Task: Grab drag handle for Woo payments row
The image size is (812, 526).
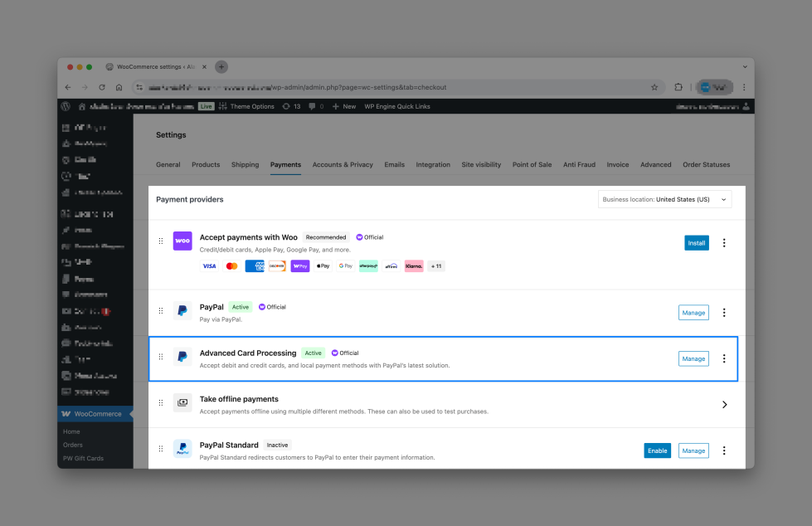Action: (161, 241)
